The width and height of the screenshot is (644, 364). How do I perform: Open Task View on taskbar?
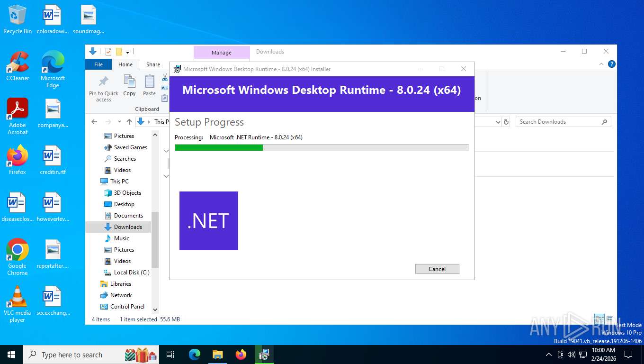tap(170, 355)
